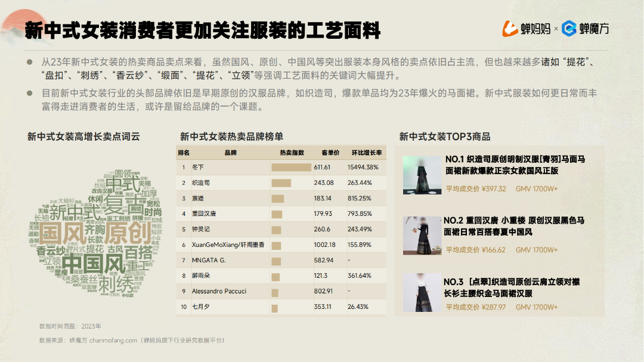Click the 客单价 column header
The height and width of the screenshot is (362, 644).
[330, 153]
